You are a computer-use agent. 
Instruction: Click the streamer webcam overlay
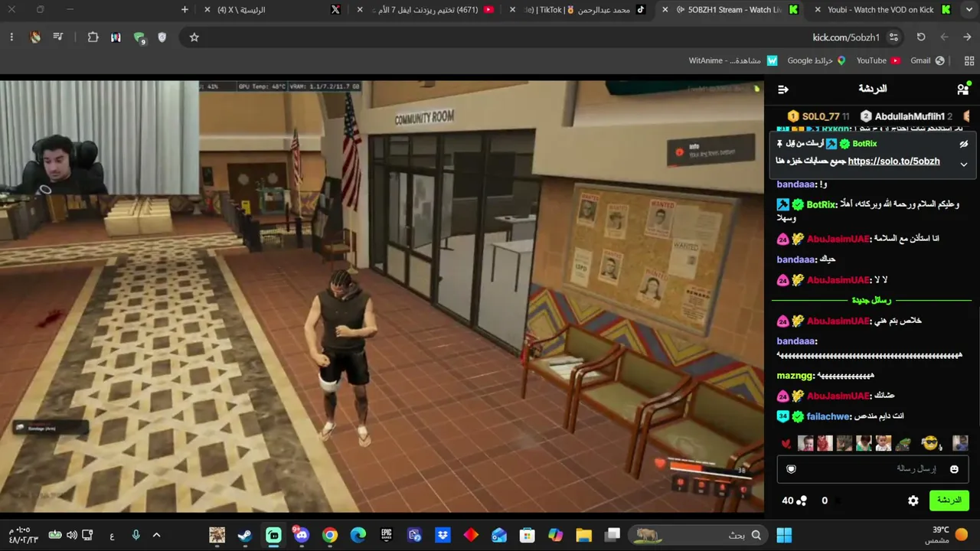100,137
